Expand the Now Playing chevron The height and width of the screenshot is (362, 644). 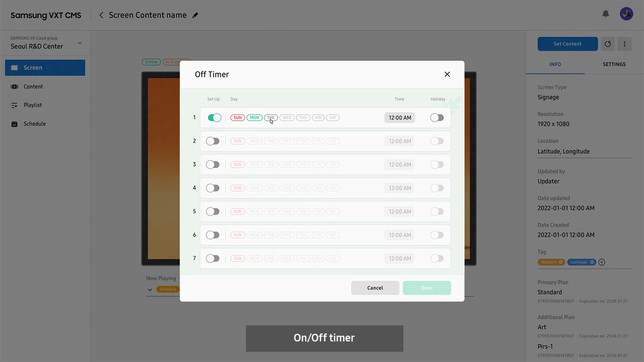pyautogui.click(x=149, y=290)
